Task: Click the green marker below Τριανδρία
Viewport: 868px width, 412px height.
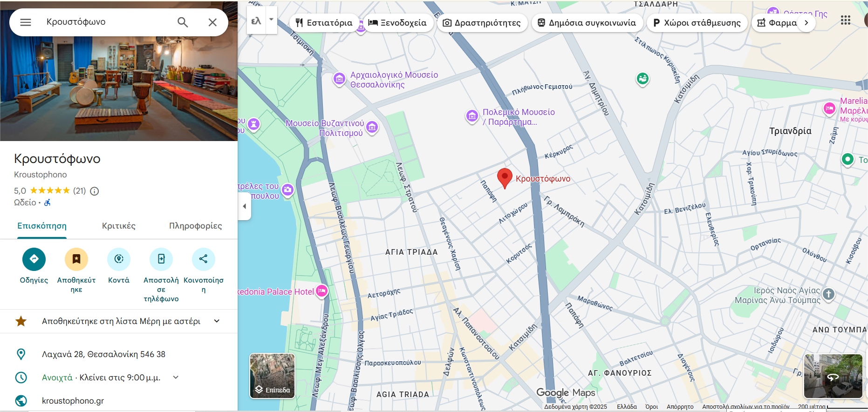Action: pos(847,159)
